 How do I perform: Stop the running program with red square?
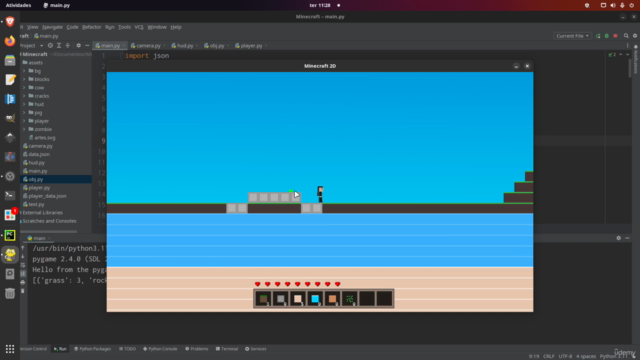tap(616, 36)
